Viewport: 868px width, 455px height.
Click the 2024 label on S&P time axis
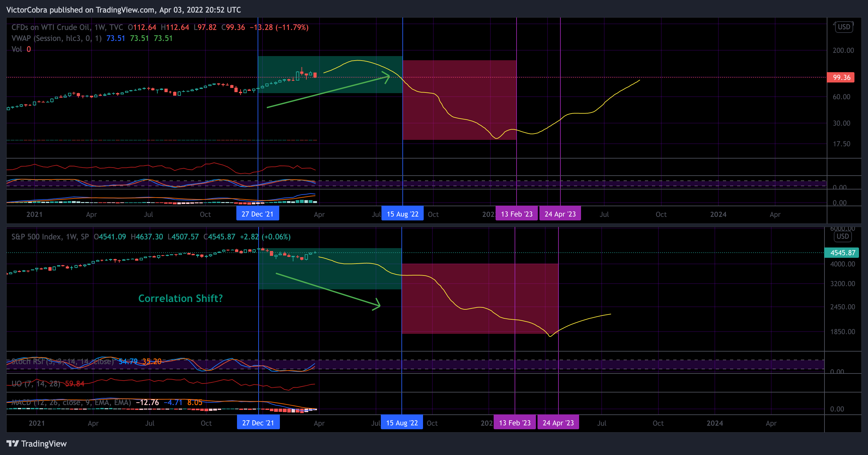tap(715, 423)
